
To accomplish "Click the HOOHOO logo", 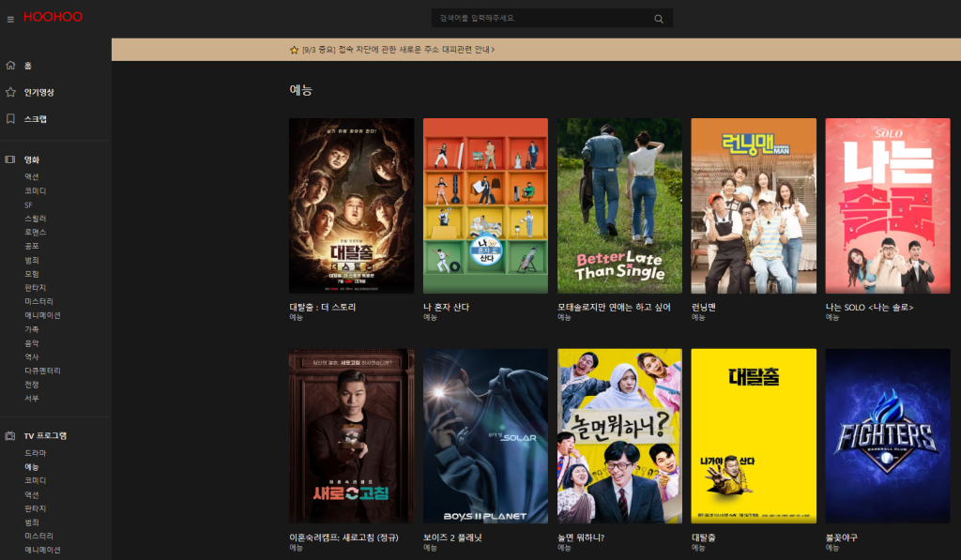I will [53, 18].
